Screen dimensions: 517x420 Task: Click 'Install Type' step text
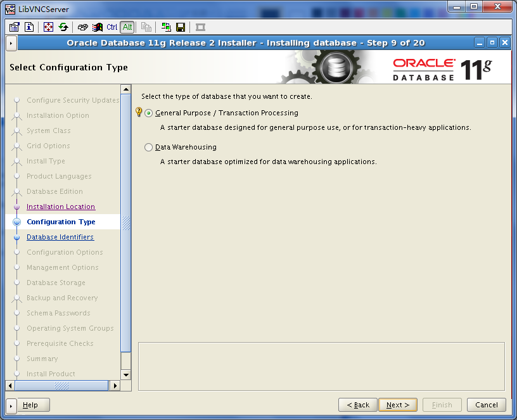tap(46, 161)
